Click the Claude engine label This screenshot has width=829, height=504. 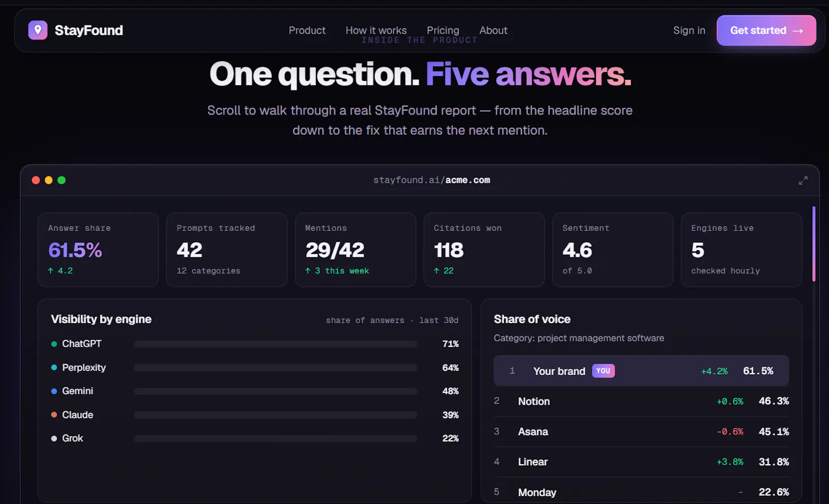click(78, 415)
